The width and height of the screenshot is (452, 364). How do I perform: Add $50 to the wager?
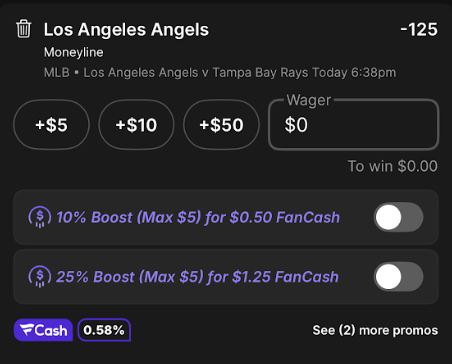point(221,125)
